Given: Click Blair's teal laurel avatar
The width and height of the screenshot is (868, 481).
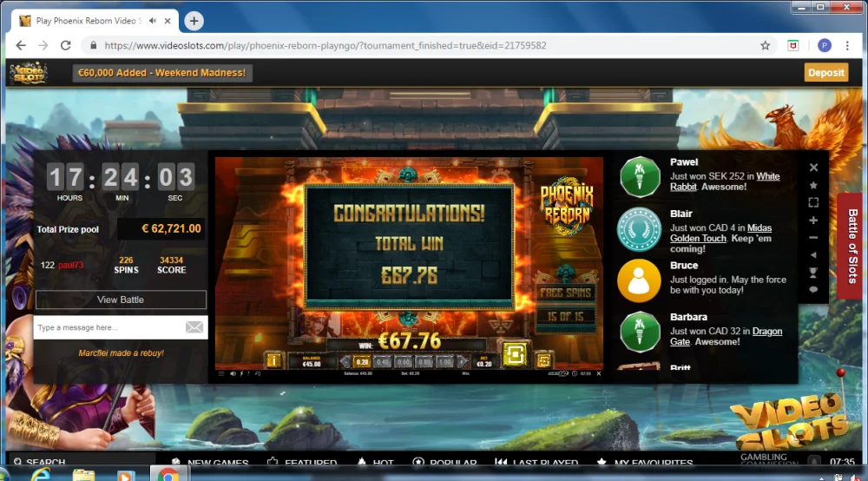Looking at the screenshot, I should 640,229.
